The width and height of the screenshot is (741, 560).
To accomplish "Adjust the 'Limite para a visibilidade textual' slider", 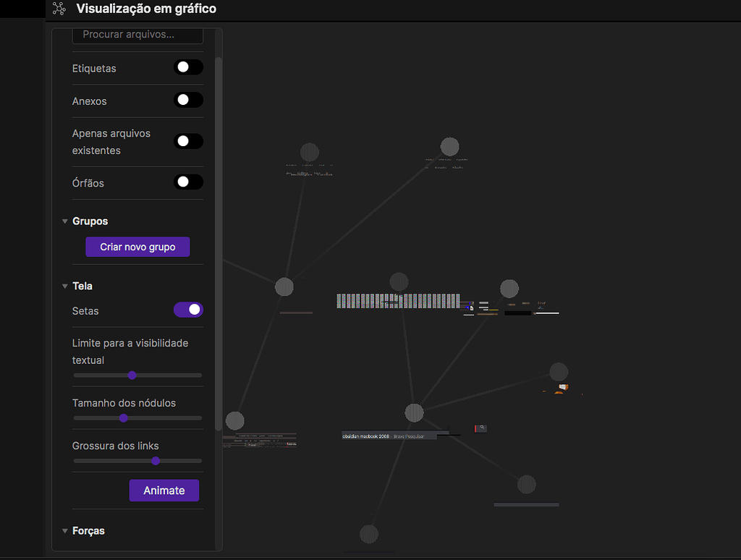I will pyautogui.click(x=132, y=375).
